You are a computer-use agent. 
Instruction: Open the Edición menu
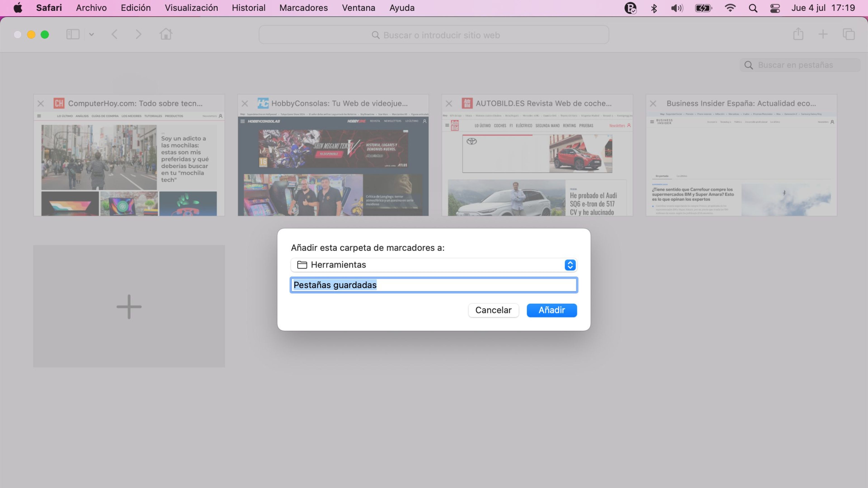click(x=135, y=8)
